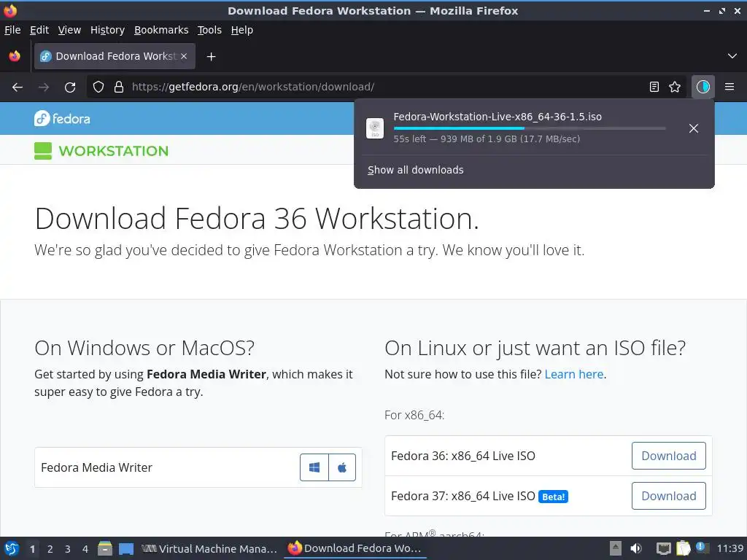Click the green Workstation icon
Screen dimensions: 747x560
(43, 151)
